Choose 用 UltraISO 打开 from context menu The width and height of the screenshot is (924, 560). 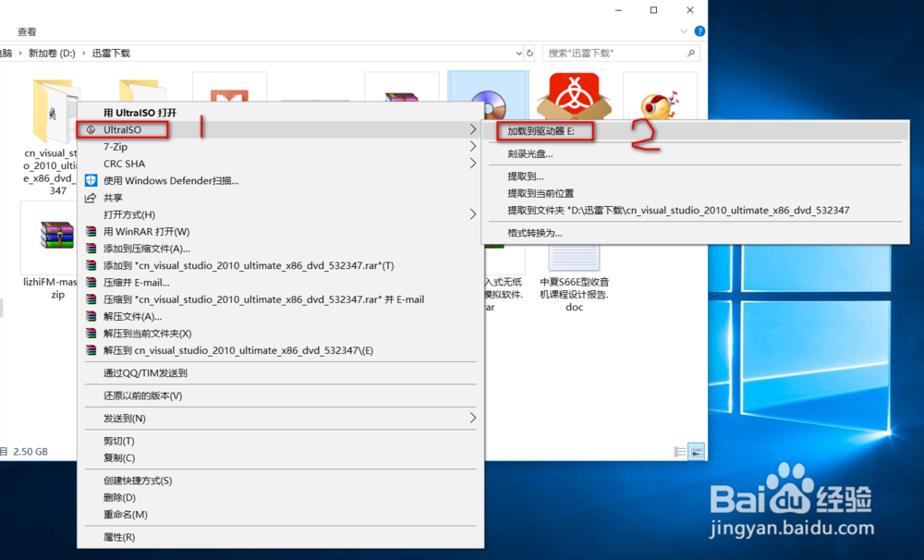click(281, 113)
